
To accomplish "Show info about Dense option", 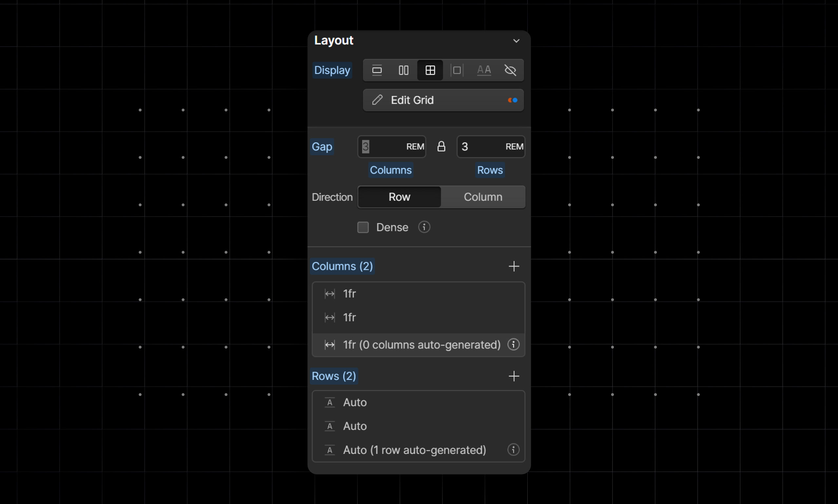I will click(424, 227).
